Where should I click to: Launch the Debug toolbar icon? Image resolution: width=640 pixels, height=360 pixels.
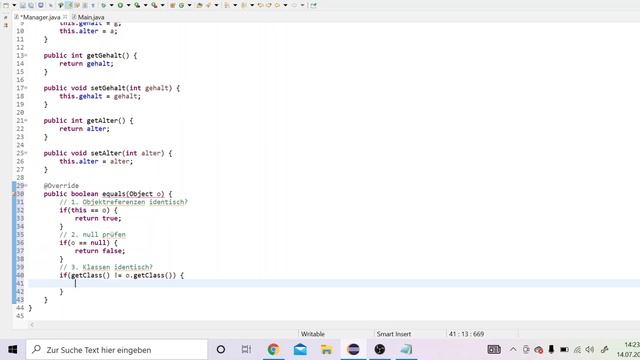[x=104, y=5]
